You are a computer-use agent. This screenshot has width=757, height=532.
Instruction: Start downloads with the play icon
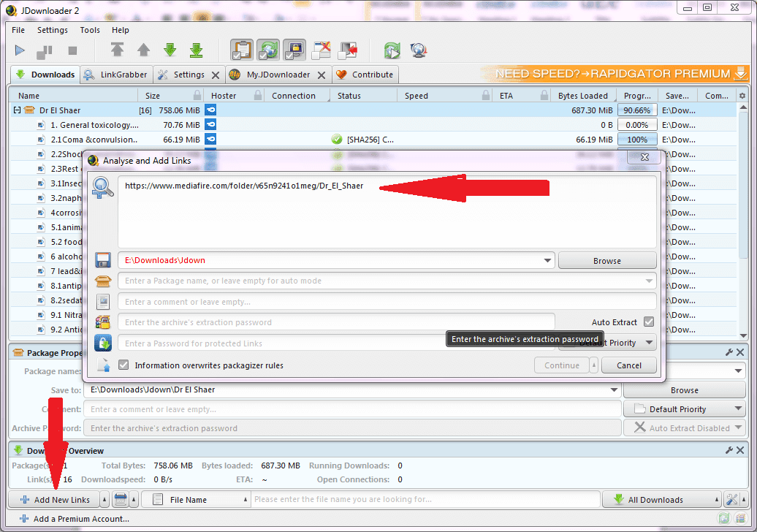point(20,50)
